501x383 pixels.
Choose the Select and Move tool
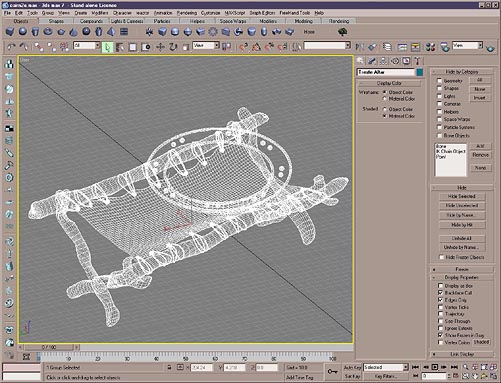click(x=160, y=47)
